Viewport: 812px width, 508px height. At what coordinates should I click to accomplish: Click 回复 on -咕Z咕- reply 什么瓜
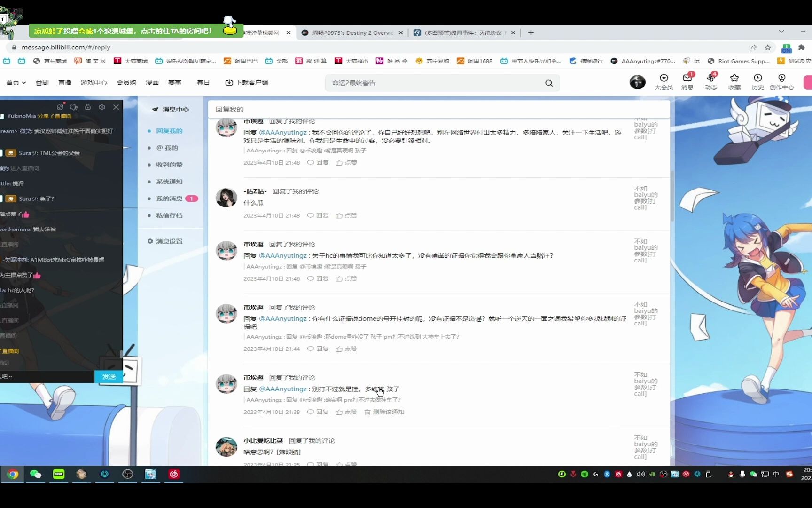pos(318,215)
